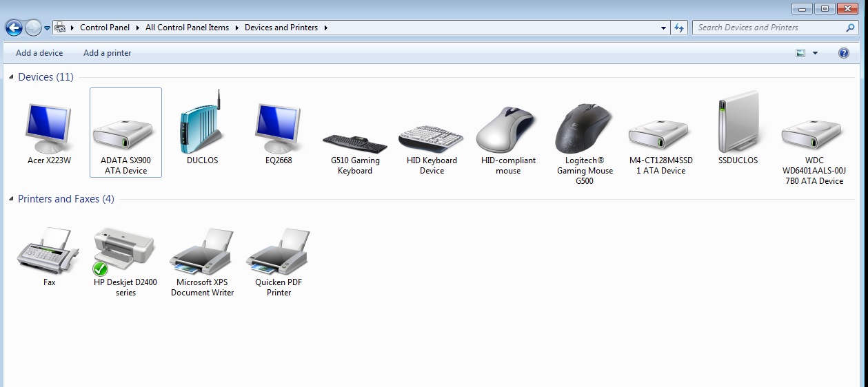The height and width of the screenshot is (387, 868).
Task: Go back with the Back arrow button
Action: point(14,28)
